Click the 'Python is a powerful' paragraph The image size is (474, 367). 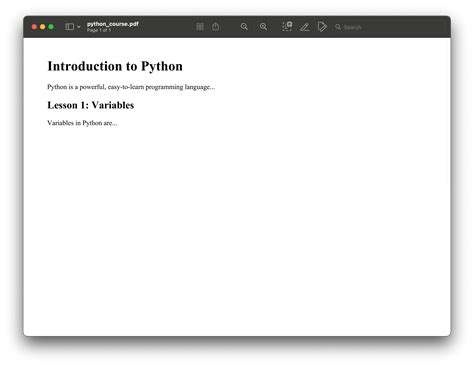coord(131,87)
